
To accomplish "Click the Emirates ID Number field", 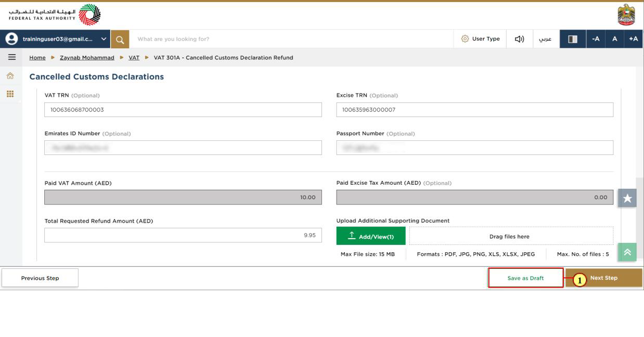I will click(183, 148).
